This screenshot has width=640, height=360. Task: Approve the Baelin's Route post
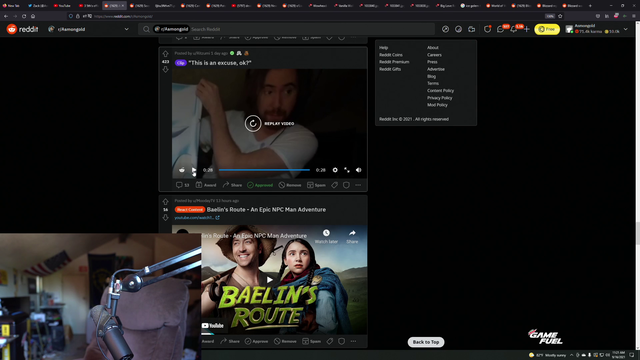[x=256, y=341]
